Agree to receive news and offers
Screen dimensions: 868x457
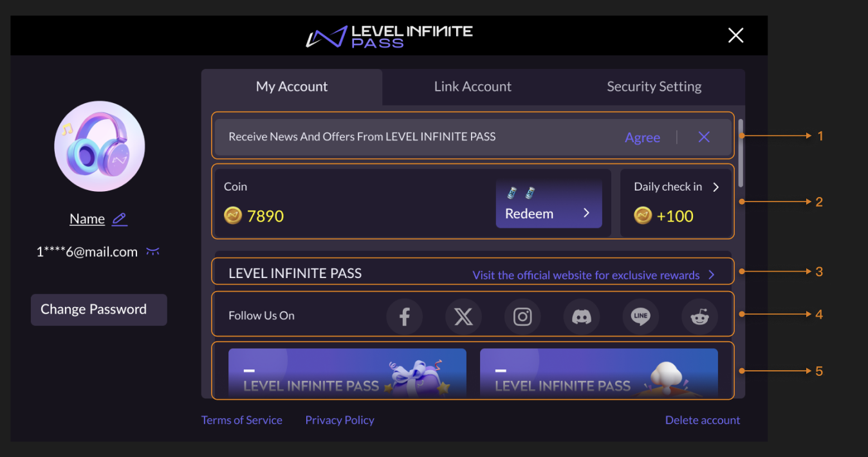642,136
